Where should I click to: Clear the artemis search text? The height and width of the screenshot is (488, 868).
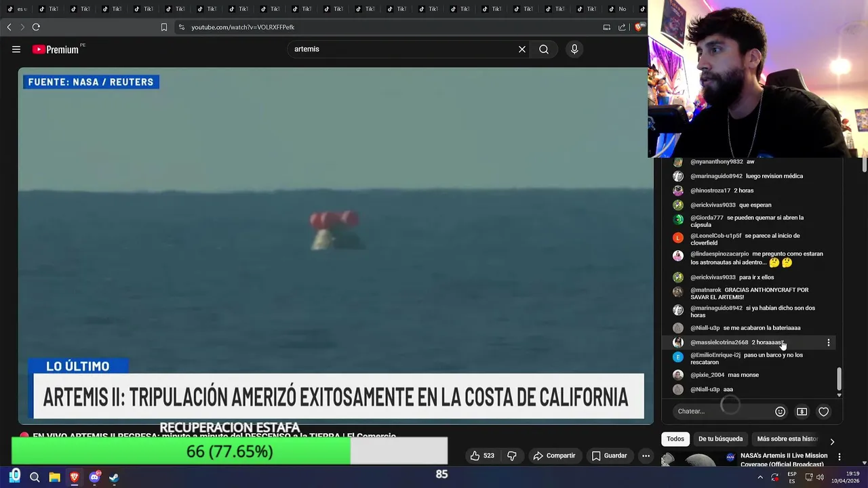click(x=522, y=49)
